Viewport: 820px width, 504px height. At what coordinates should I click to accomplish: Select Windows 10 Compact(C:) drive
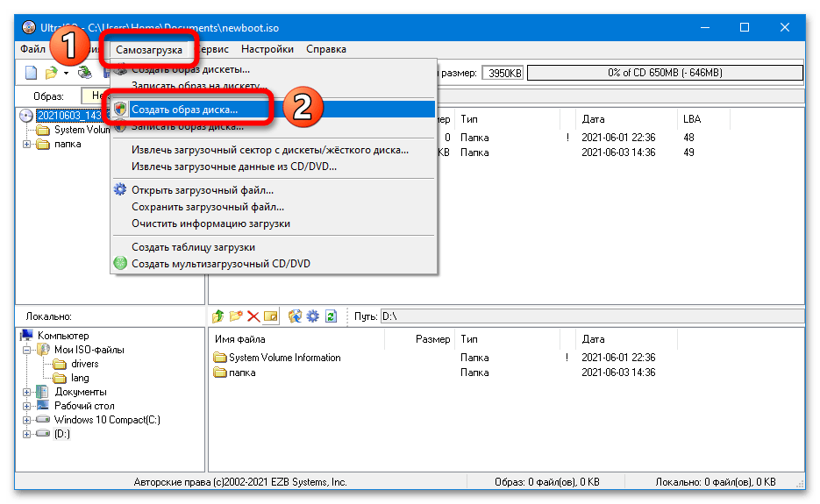click(x=107, y=420)
